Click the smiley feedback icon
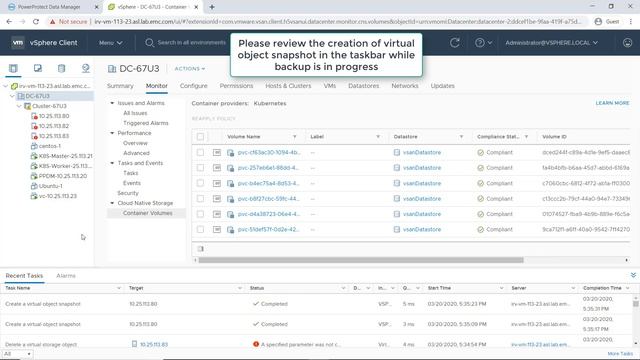Viewport: 640px width, 360px height. point(627,42)
